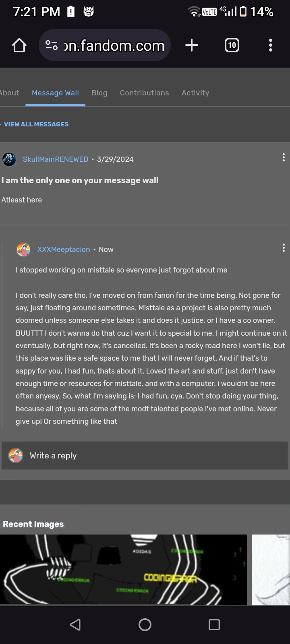The width and height of the screenshot is (290, 644).
Task: Open options menu for SkullMainRENEWED's message
Action: click(284, 158)
